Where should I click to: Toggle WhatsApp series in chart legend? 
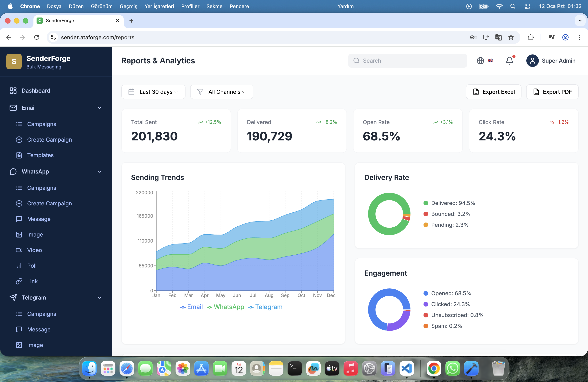(226, 307)
